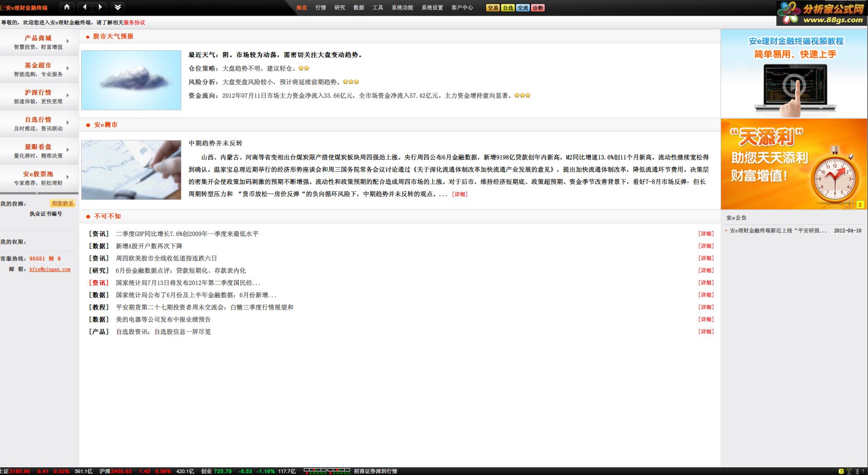
Task: Open news 二季度GDP同比增长7.6%创2009年一季度来最低水平
Action: coord(187,234)
